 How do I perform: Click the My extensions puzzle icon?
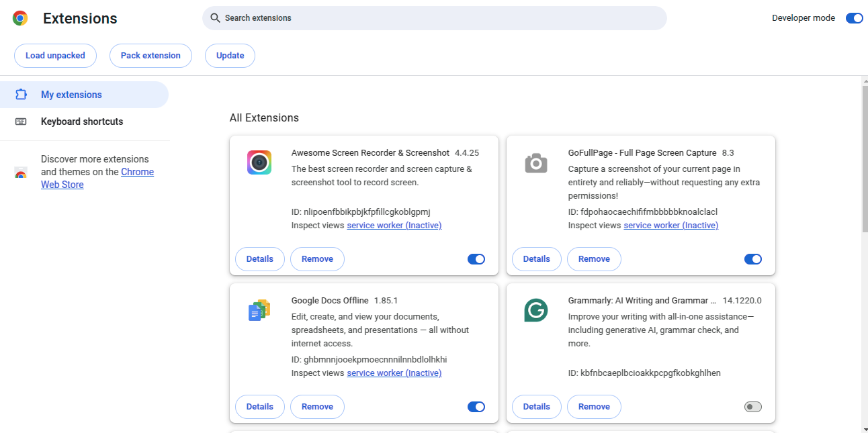pyautogui.click(x=21, y=95)
